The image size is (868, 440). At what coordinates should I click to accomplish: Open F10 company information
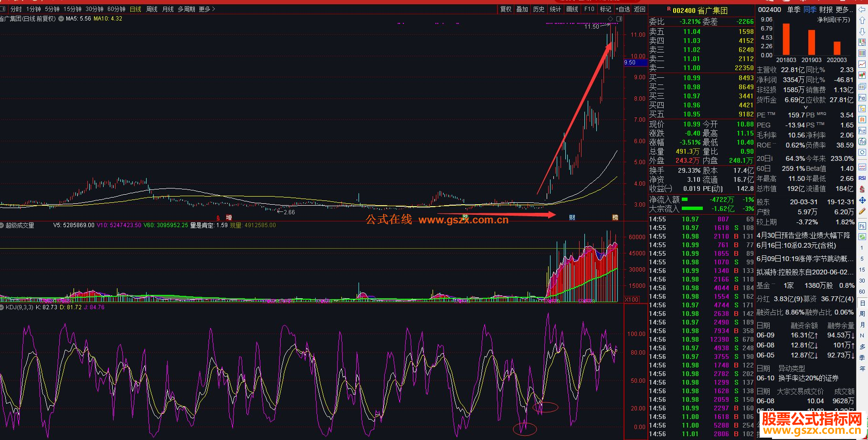pyautogui.click(x=589, y=9)
